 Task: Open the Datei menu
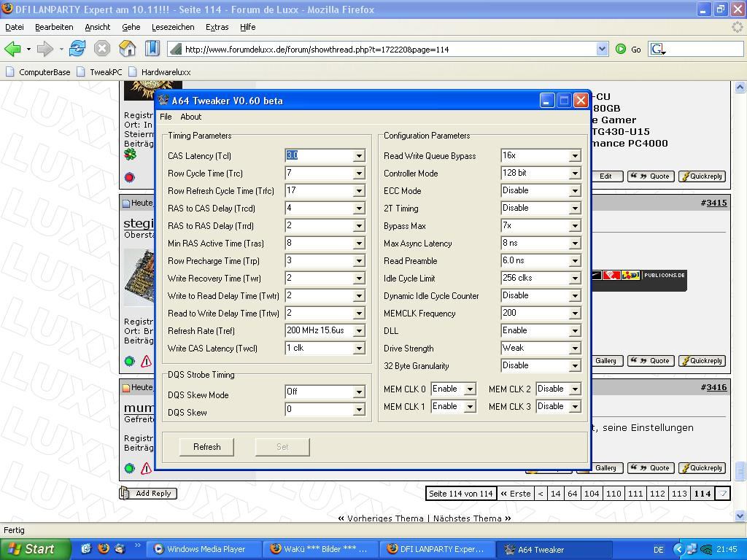(x=15, y=27)
